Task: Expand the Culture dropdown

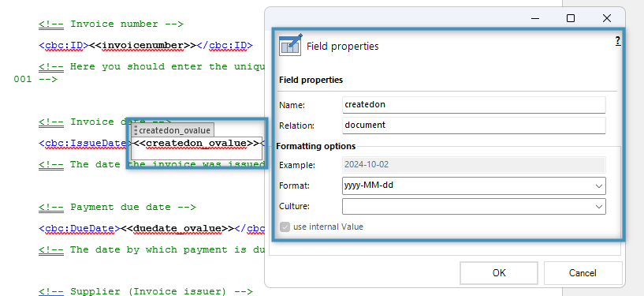Action: [x=599, y=206]
